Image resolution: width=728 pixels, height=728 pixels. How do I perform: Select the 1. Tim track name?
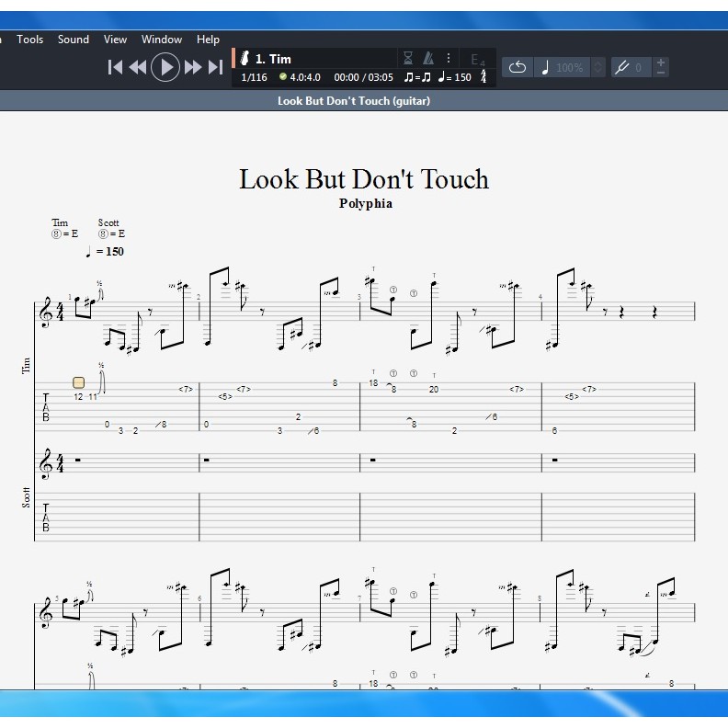tap(273, 59)
